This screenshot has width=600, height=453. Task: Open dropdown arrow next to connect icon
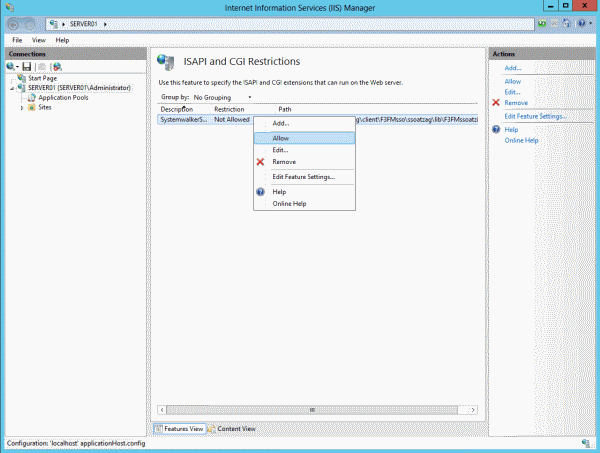(x=17, y=67)
